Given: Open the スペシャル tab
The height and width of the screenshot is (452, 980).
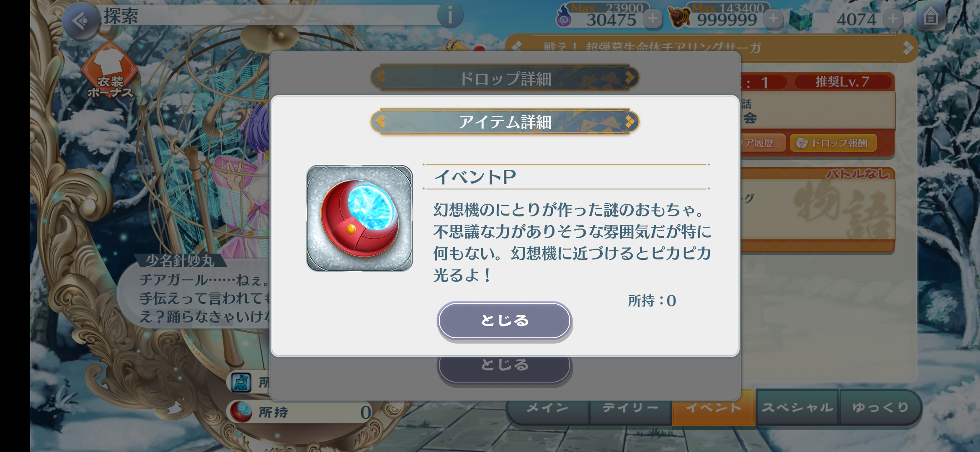Looking at the screenshot, I should pyautogui.click(x=797, y=408).
